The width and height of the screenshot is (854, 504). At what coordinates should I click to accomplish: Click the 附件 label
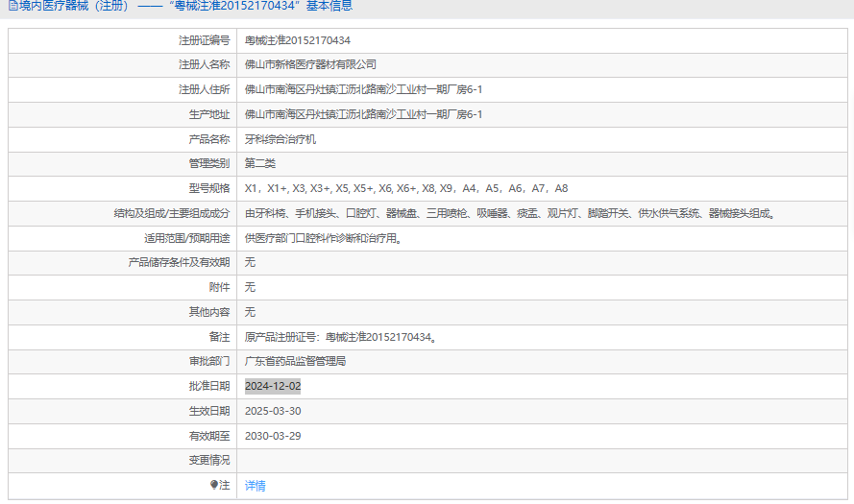(219, 287)
